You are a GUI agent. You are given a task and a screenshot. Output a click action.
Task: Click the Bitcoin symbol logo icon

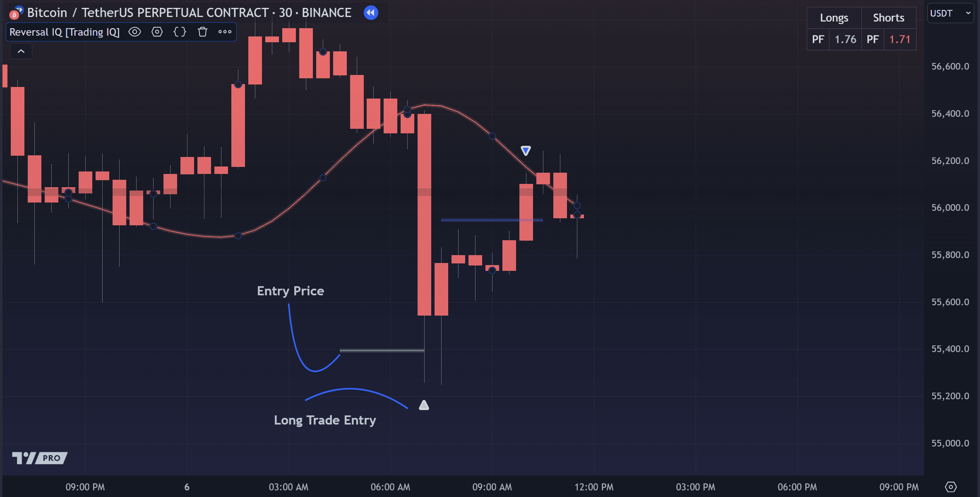pyautogui.click(x=16, y=13)
